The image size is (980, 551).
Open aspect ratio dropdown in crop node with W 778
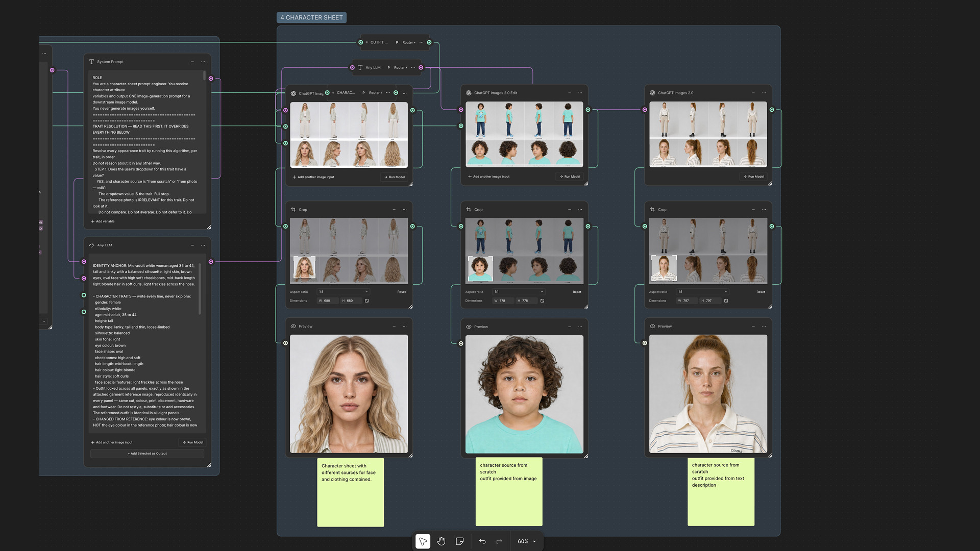[519, 292]
